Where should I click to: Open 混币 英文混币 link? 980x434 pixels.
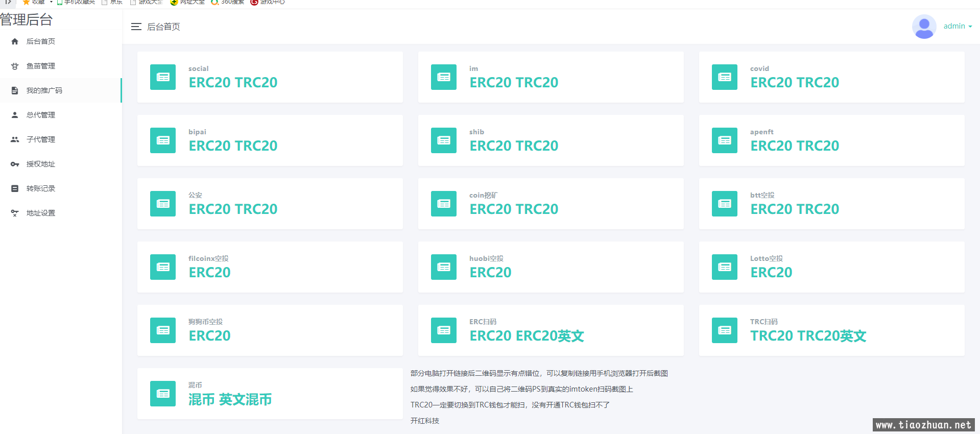(x=230, y=399)
